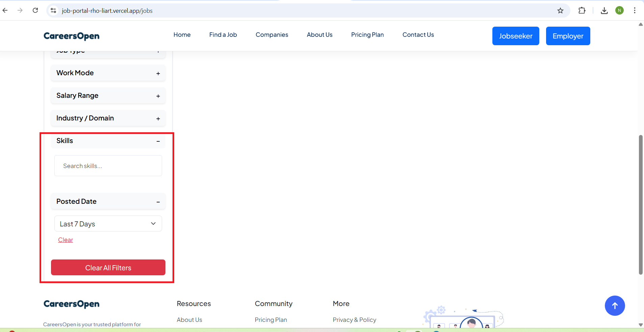
Task: Click the browser back arrow
Action: coord(5,10)
